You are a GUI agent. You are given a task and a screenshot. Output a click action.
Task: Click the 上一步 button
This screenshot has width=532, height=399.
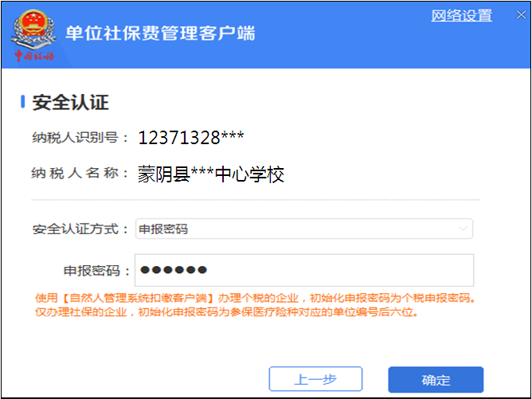coord(315,379)
